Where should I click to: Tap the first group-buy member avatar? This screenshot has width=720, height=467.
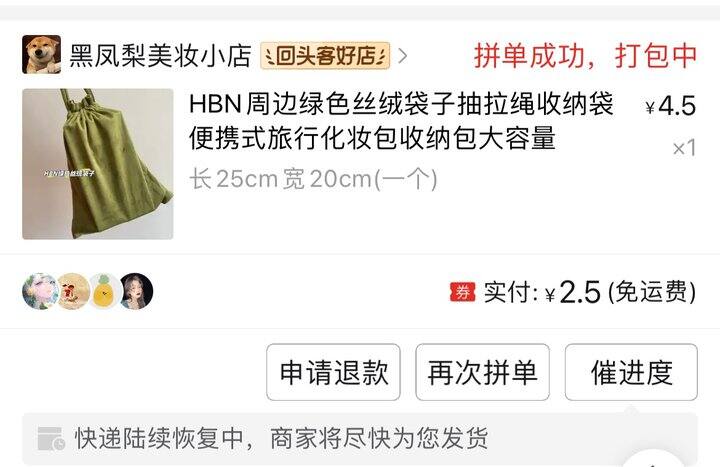[40, 291]
